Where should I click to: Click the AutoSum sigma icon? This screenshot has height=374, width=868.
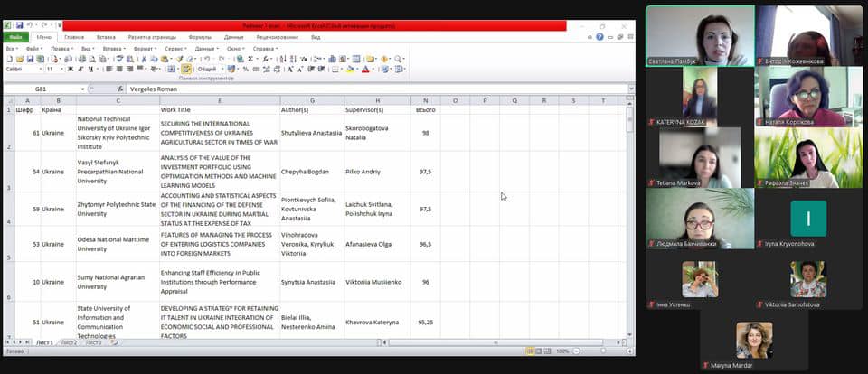coord(250,60)
